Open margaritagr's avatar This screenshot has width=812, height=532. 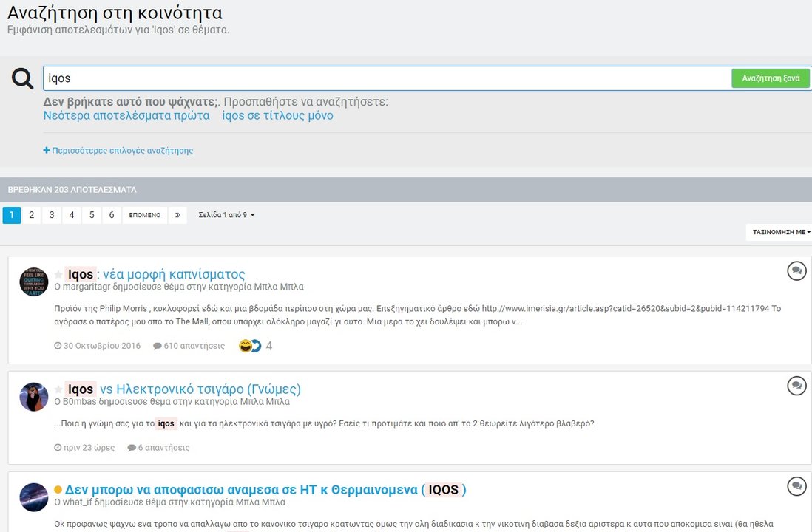tap(34, 282)
